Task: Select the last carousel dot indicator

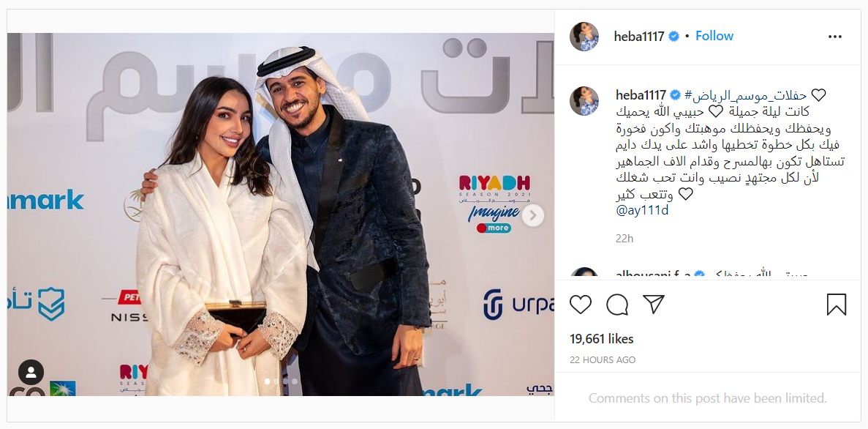Action: [x=295, y=381]
